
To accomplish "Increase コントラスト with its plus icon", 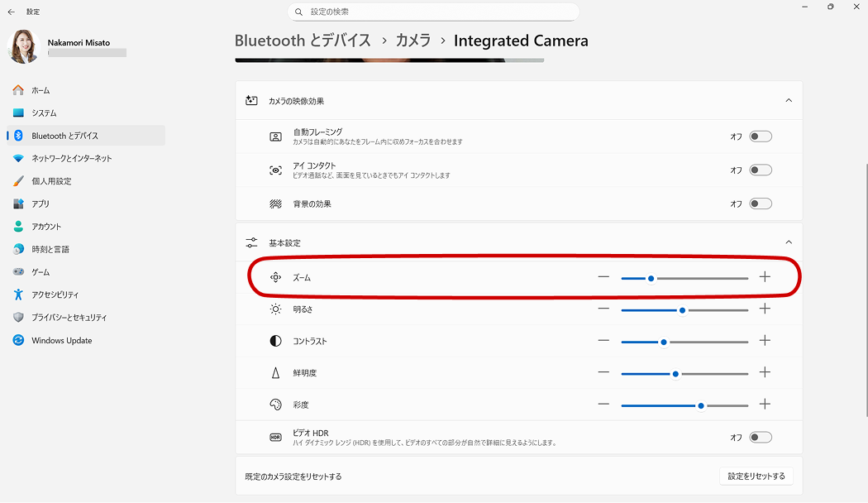I will point(765,341).
